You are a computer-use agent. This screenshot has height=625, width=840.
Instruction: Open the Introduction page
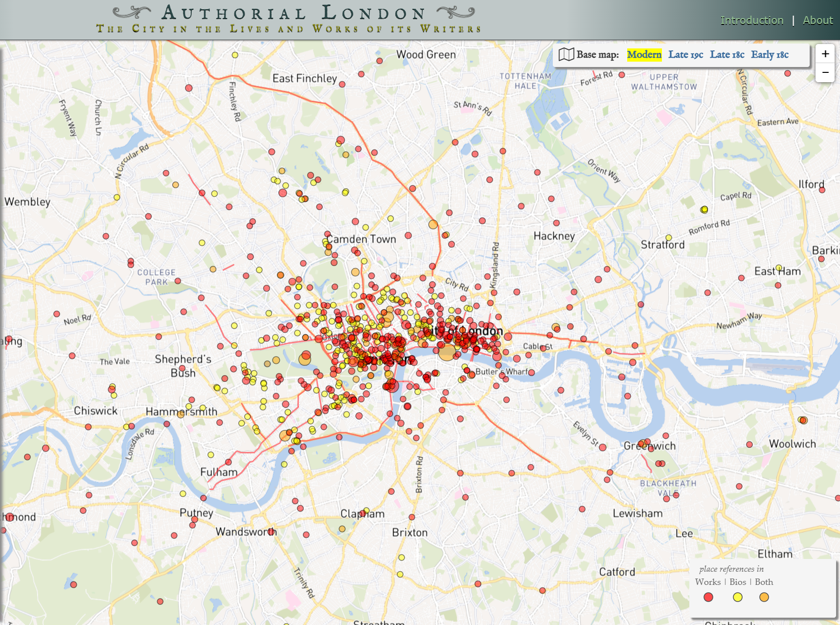coord(751,20)
